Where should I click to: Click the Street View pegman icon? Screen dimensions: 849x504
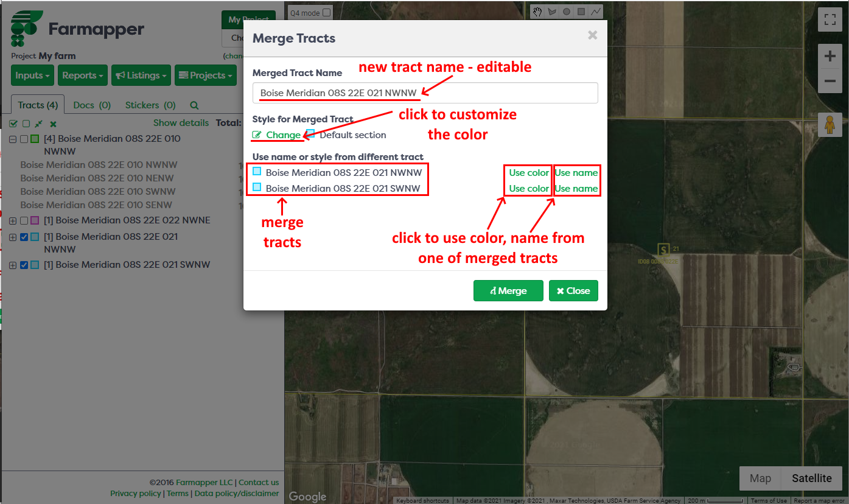point(830,125)
